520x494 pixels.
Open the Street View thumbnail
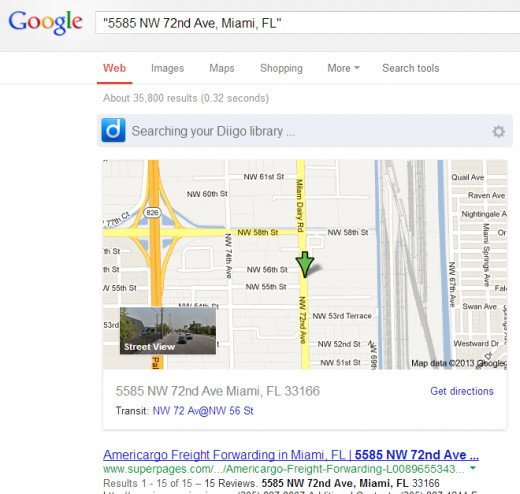tap(168, 331)
